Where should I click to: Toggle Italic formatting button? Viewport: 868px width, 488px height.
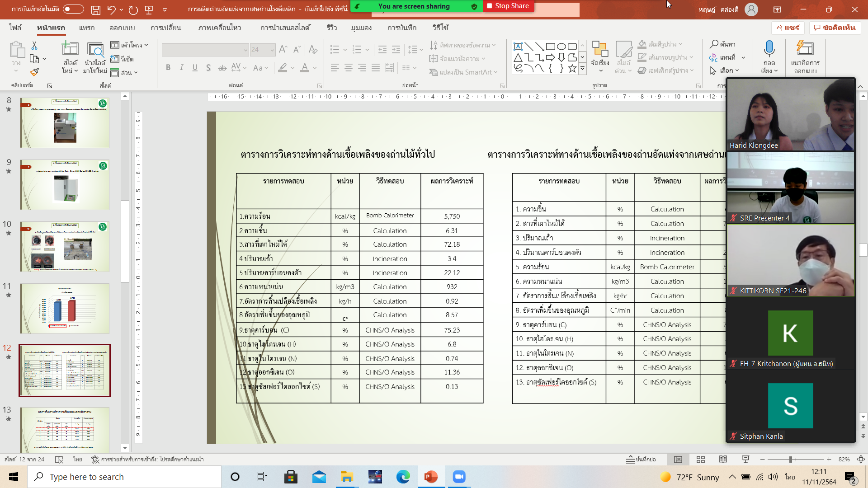coord(181,68)
